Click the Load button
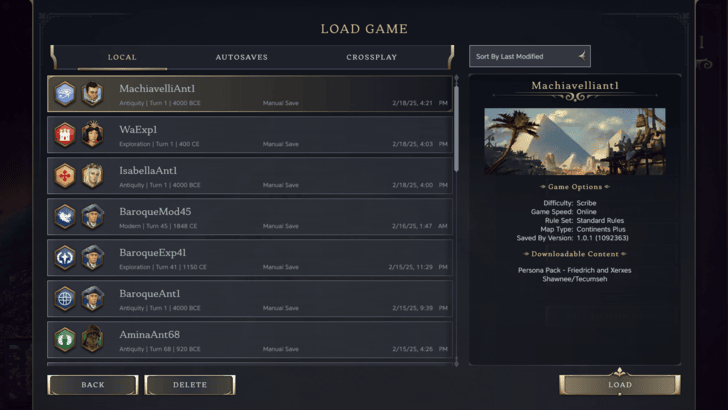This screenshot has height=410, width=728. pos(620,384)
